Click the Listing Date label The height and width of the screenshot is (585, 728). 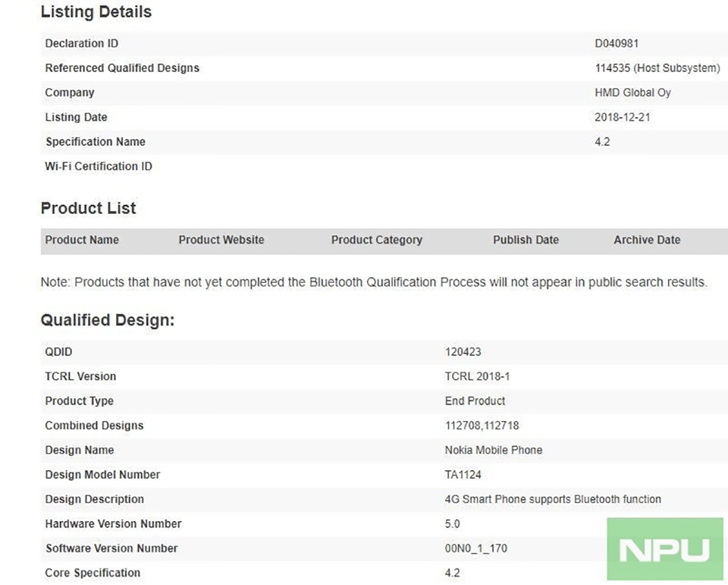[76, 117]
